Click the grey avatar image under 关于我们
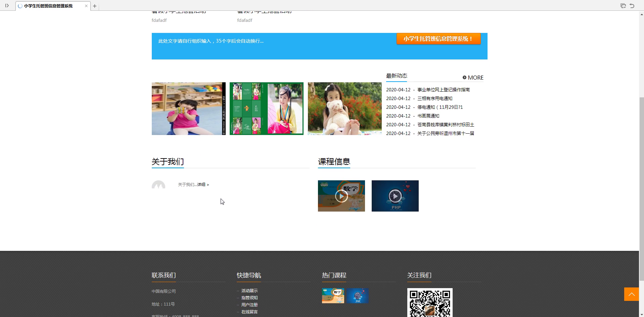Viewport: 644px width, 317px height. pyautogui.click(x=158, y=184)
